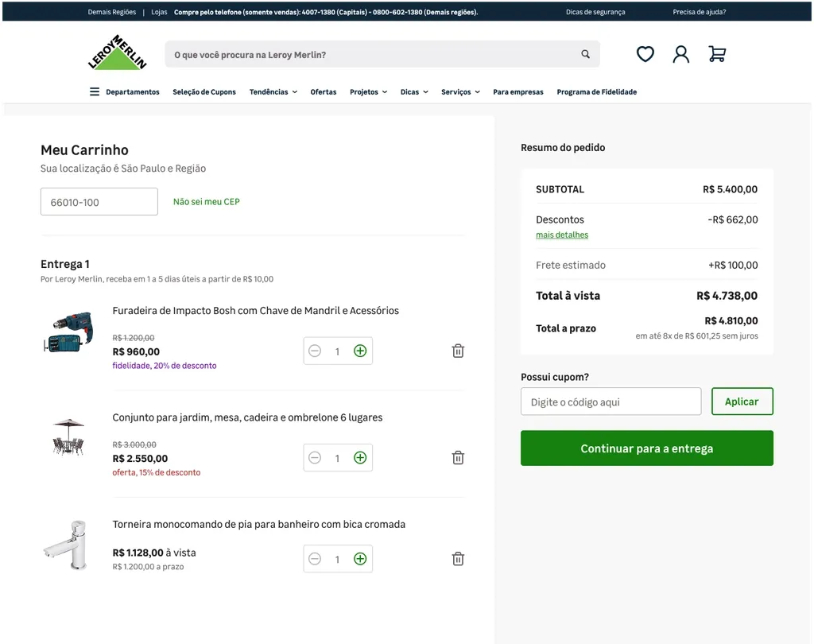
Task: Click Precisa de ajuda? link
Action: click(700, 12)
